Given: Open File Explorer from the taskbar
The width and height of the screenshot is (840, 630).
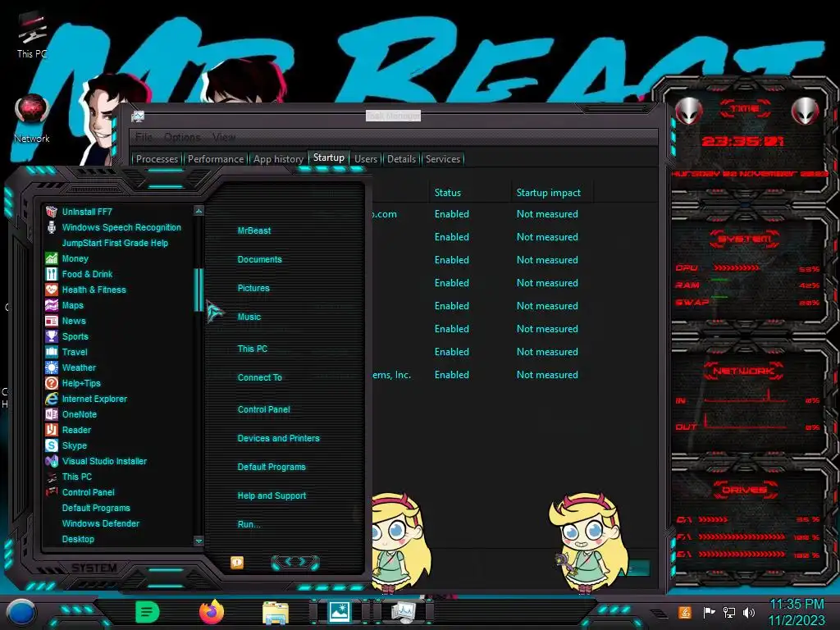Looking at the screenshot, I should pyautogui.click(x=276, y=613).
